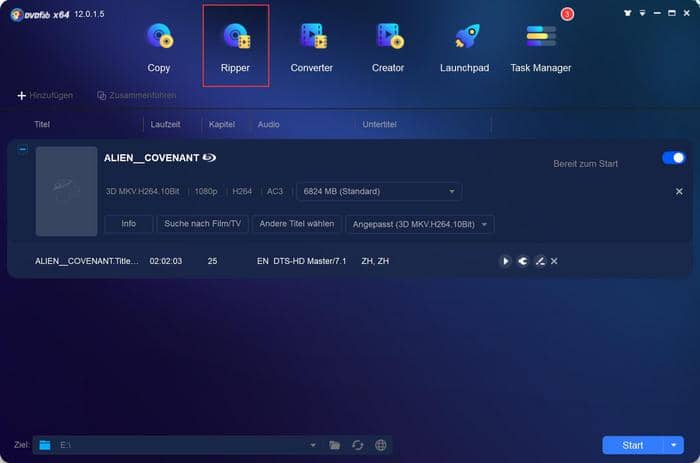Remove the title row with small X

tap(554, 261)
